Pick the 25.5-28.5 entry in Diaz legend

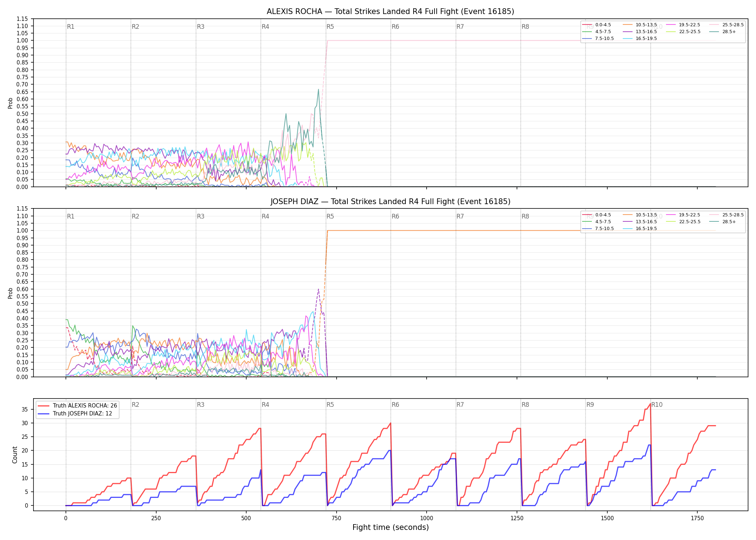[x=726, y=215]
